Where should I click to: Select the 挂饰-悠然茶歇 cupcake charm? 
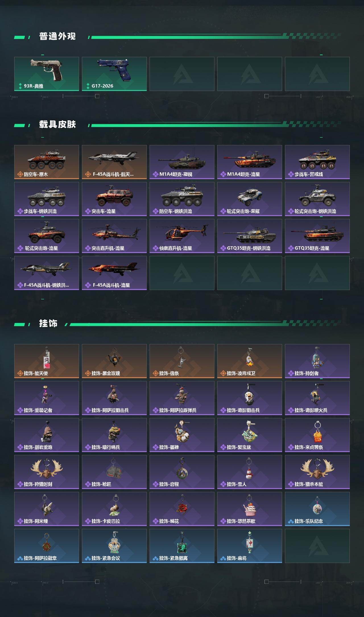(250, 509)
